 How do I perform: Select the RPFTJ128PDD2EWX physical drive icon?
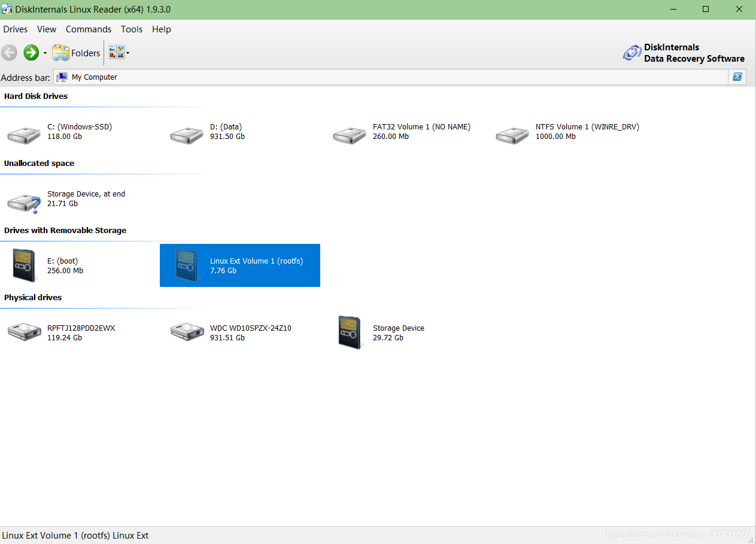(x=24, y=331)
